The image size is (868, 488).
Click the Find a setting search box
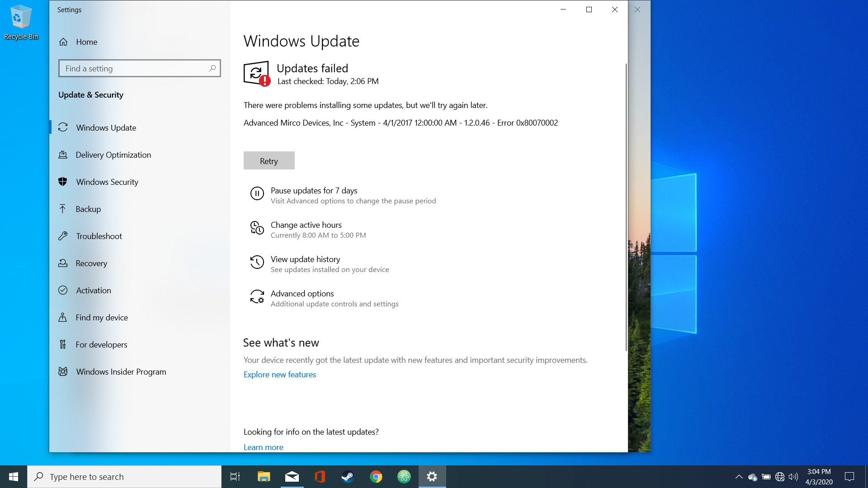pyautogui.click(x=140, y=68)
